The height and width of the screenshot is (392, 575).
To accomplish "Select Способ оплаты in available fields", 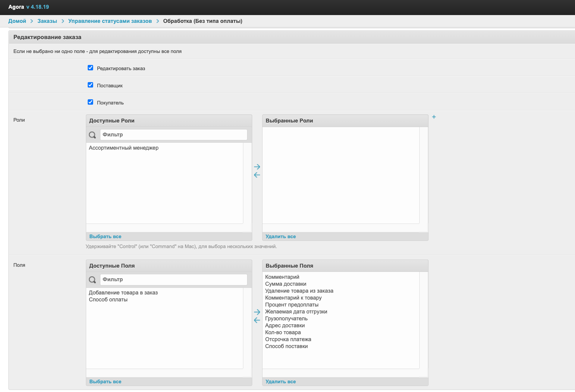I will pos(108,300).
